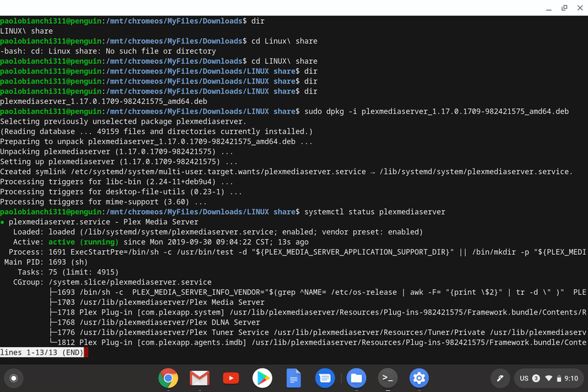Image resolution: width=588 pixels, height=392 pixels.
Task: Click the 'LINUX\ share' directory listing output
Action: click(26, 31)
